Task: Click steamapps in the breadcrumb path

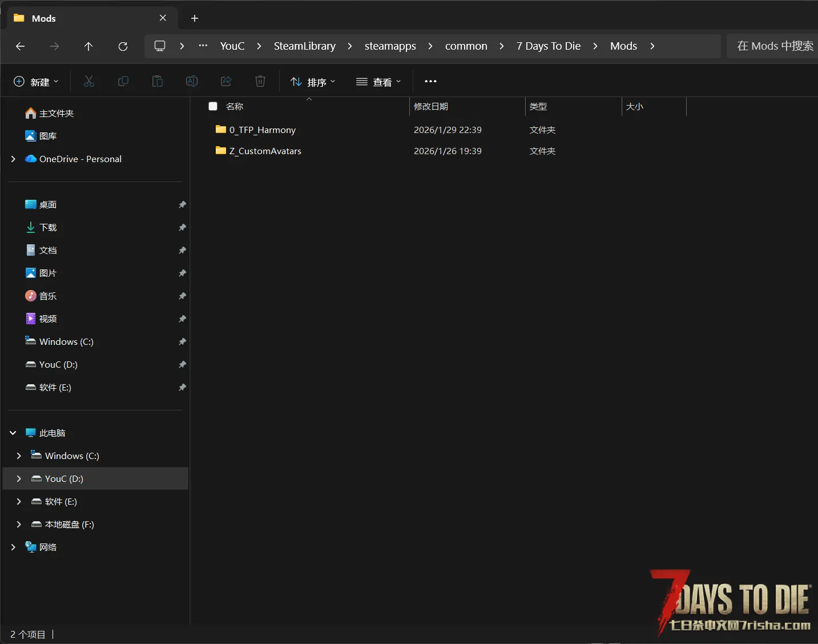Action: point(390,46)
